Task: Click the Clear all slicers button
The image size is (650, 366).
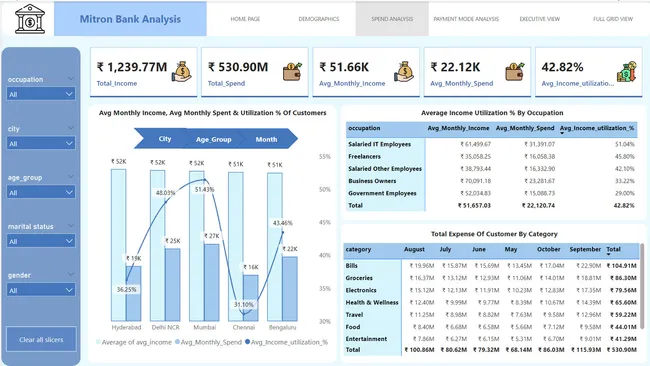Action: click(x=41, y=339)
